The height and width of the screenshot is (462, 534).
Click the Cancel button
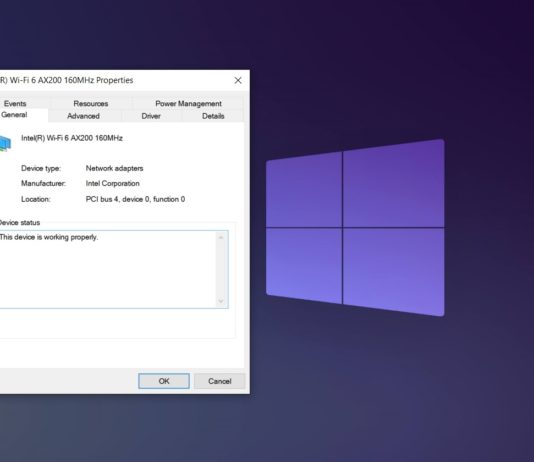[220, 381]
